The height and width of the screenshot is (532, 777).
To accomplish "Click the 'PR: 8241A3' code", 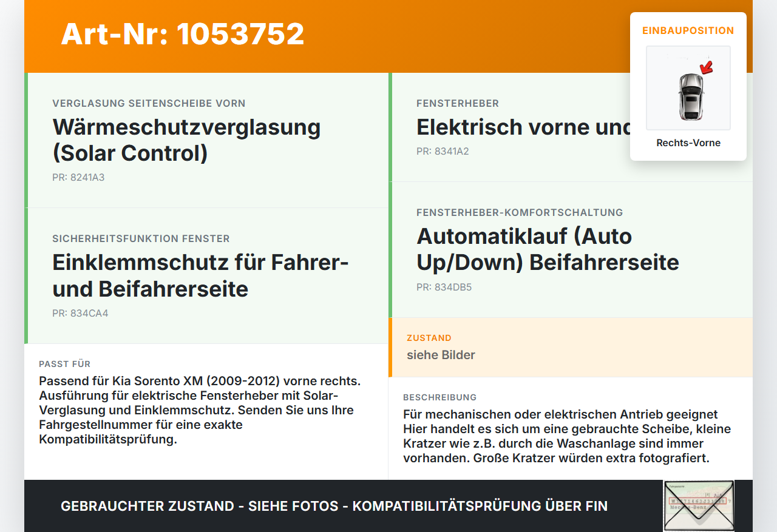I will [x=78, y=178].
